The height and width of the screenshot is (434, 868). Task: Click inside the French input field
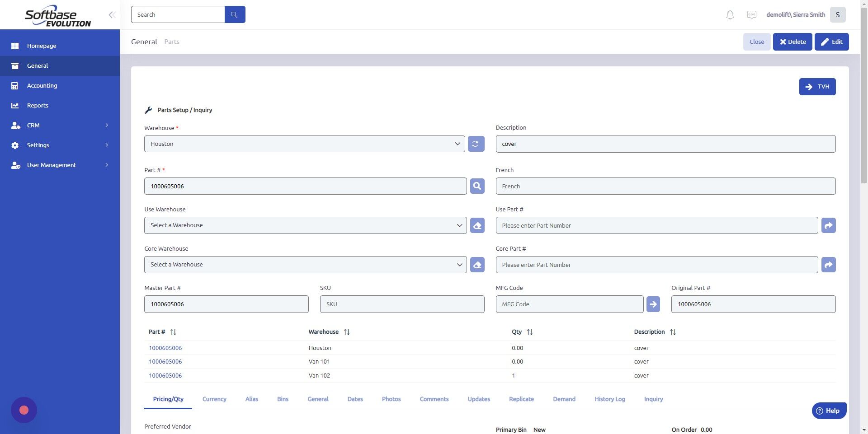665,186
